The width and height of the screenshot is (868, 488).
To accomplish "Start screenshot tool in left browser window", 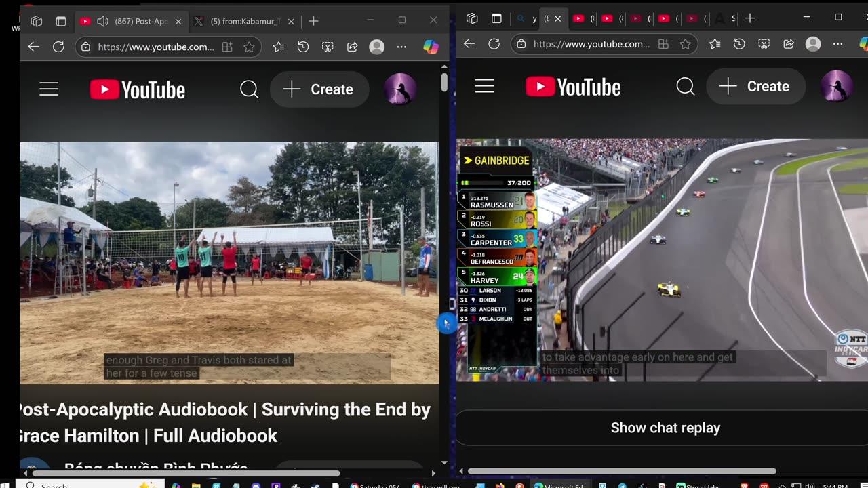I will pos(328,47).
